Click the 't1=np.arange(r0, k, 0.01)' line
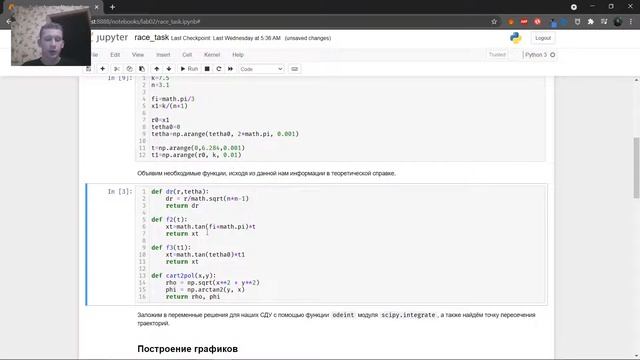This screenshot has width=640, height=360. [196, 155]
